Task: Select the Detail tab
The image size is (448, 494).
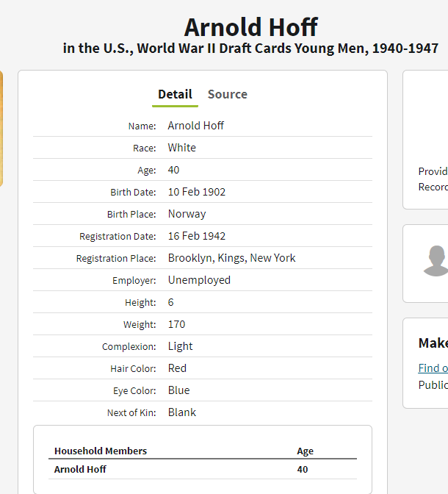Action: click(x=175, y=94)
